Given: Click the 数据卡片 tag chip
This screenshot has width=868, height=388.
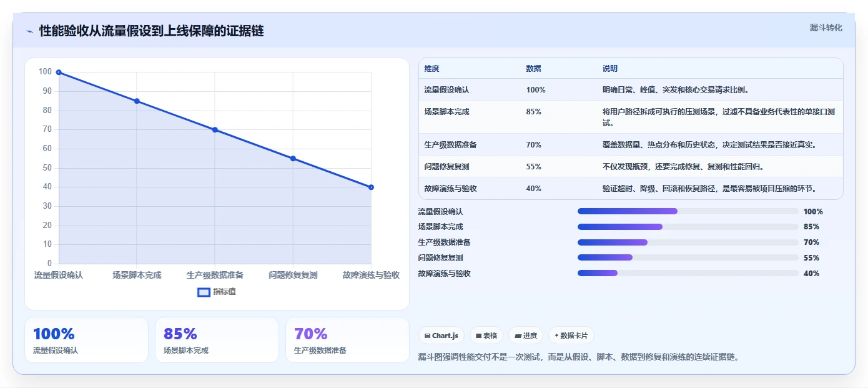Looking at the screenshot, I should click(x=571, y=336).
